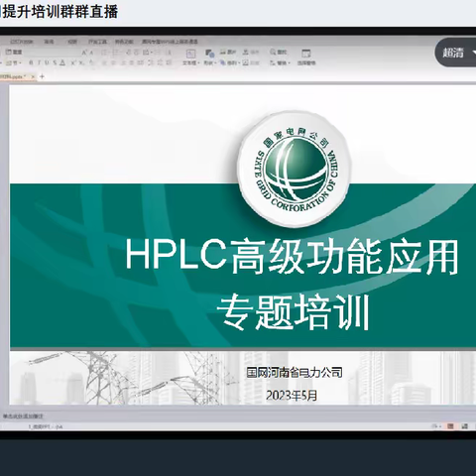
Task: Open the 选择窗格 selection pane
Action: click(x=306, y=58)
